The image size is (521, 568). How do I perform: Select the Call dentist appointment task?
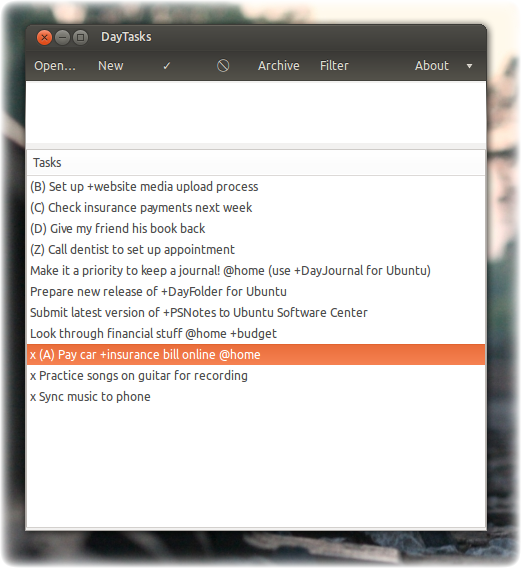pos(256,250)
